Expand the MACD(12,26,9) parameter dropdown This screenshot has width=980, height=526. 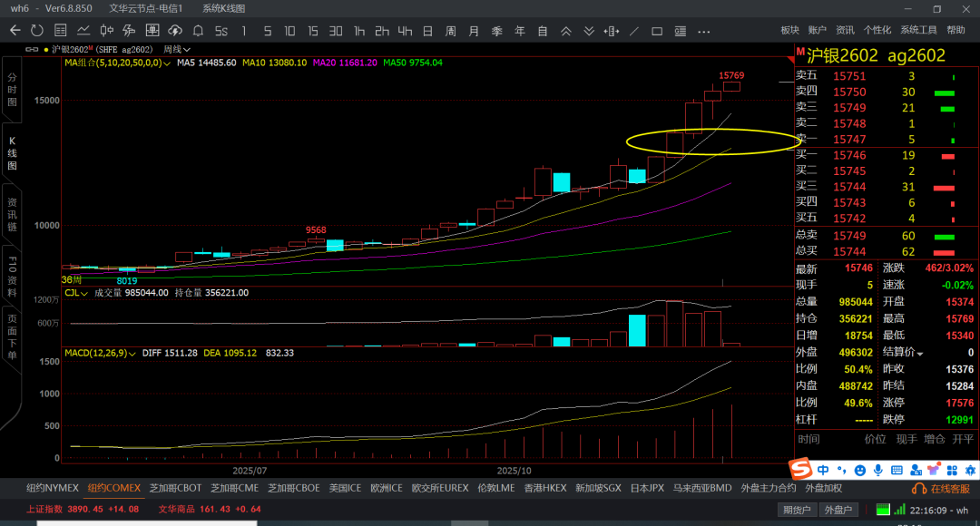pyautogui.click(x=132, y=353)
